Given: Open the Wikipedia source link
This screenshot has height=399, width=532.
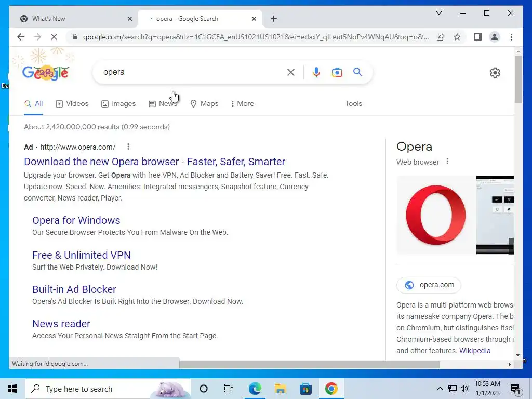Looking at the screenshot, I should [x=475, y=351].
